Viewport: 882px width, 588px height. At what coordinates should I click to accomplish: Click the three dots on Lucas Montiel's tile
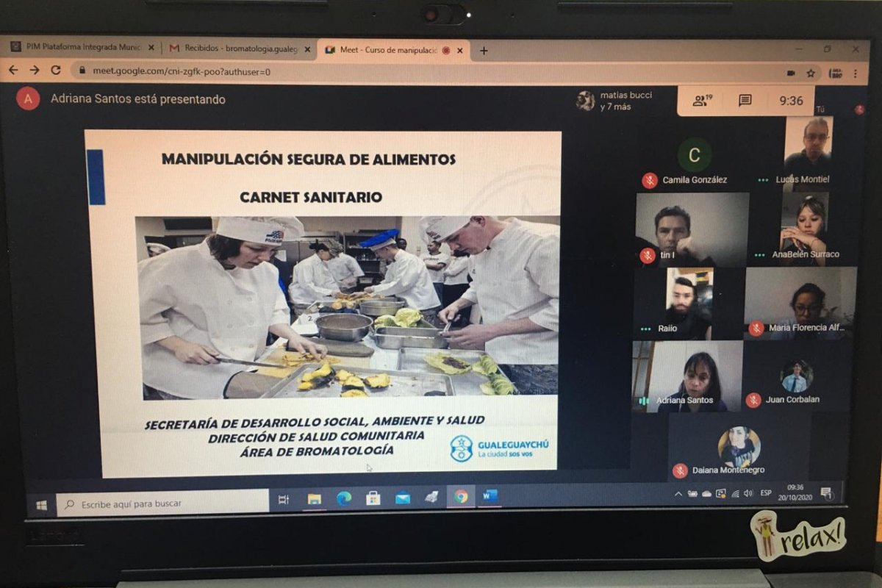[x=763, y=179]
